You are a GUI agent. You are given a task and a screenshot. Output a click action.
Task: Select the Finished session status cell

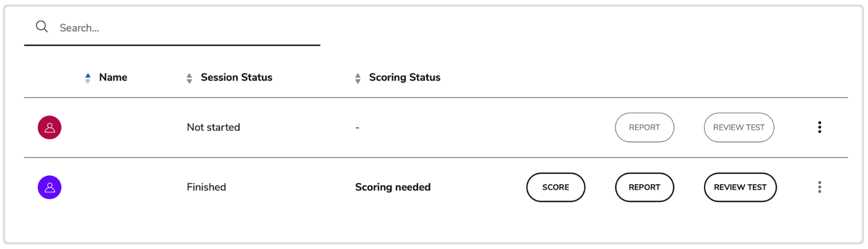coord(206,187)
